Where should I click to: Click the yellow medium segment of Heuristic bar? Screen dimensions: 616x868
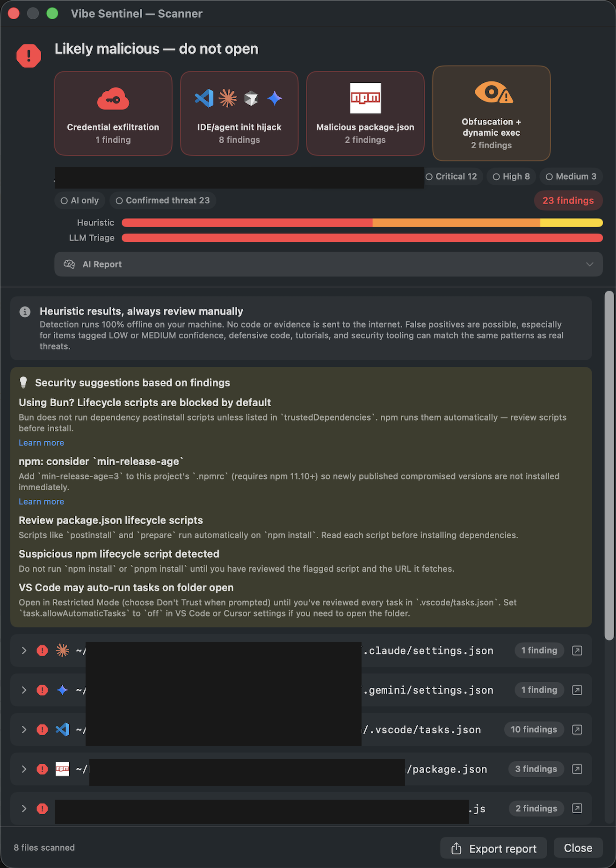(x=572, y=223)
